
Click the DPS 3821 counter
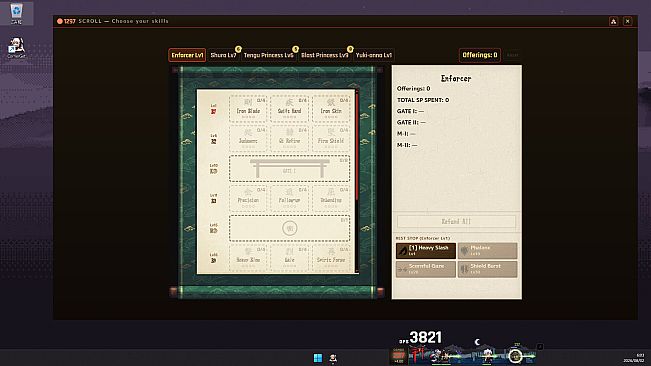(421, 337)
